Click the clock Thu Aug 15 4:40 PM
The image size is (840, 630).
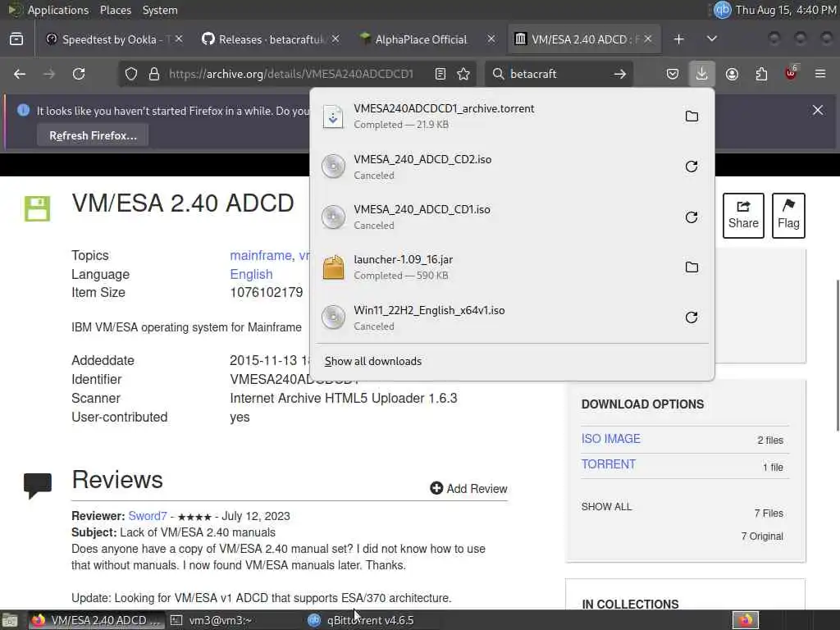[x=785, y=10]
